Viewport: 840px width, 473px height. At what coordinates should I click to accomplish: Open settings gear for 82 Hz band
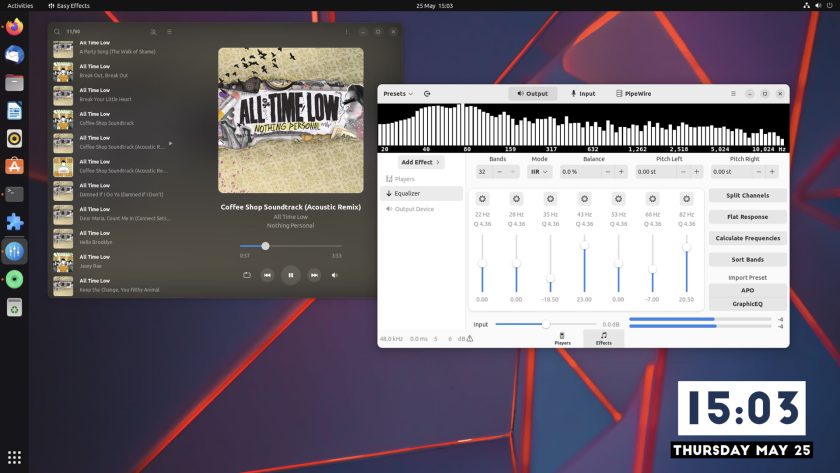coord(686,199)
